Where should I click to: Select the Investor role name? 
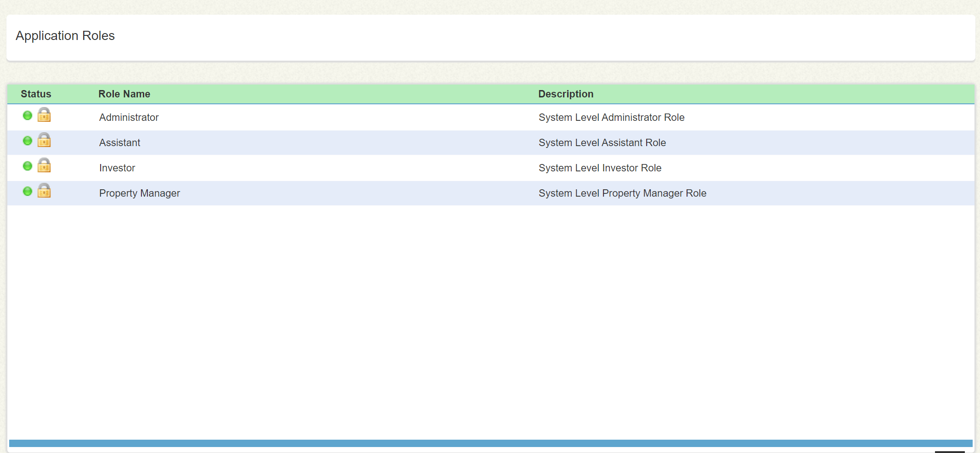pyautogui.click(x=117, y=168)
